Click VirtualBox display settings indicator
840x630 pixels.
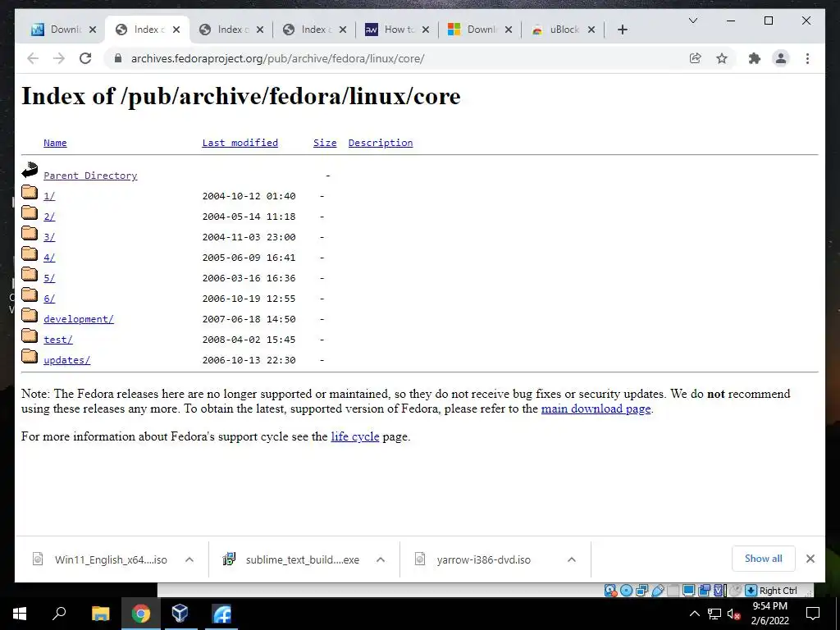tap(688, 591)
